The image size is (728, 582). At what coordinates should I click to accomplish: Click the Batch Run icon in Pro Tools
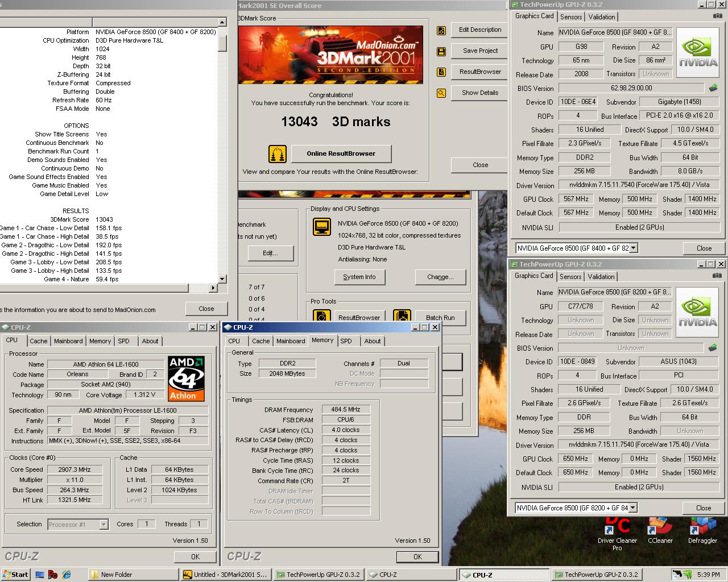point(402,316)
